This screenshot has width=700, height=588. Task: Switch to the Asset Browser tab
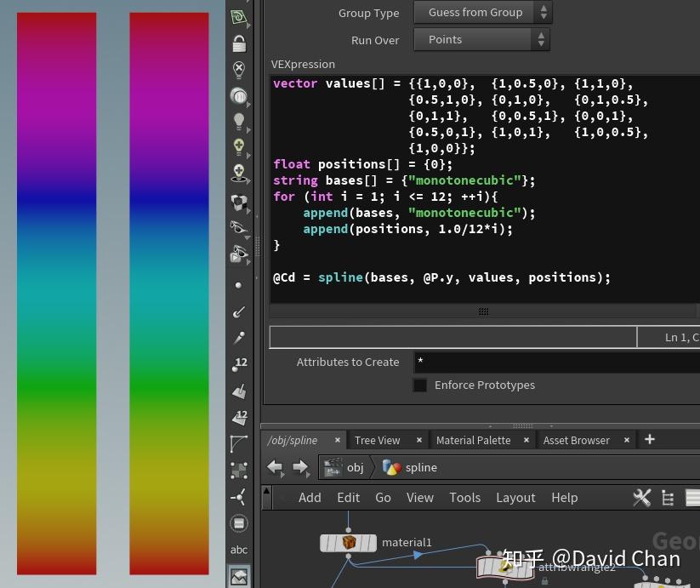coord(576,440)
